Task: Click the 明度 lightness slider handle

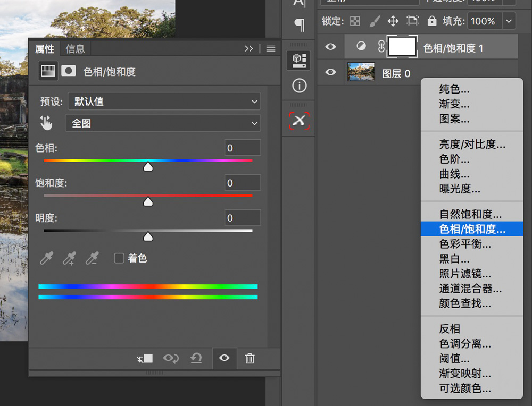Action: (x=148, y=236)
